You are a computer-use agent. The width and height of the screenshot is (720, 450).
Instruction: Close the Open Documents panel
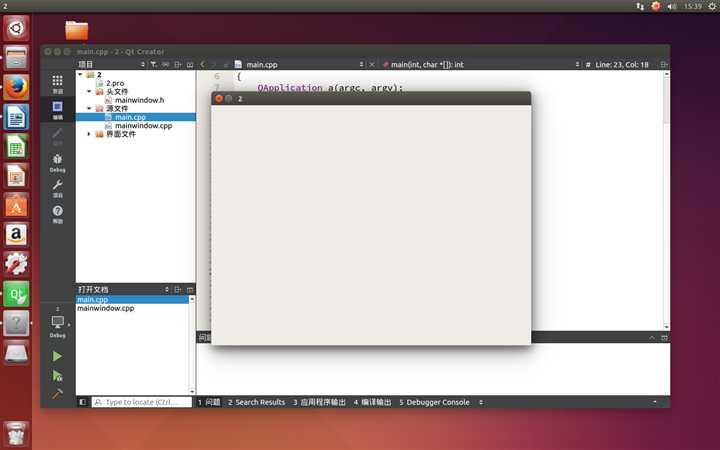tap(190, 290)
